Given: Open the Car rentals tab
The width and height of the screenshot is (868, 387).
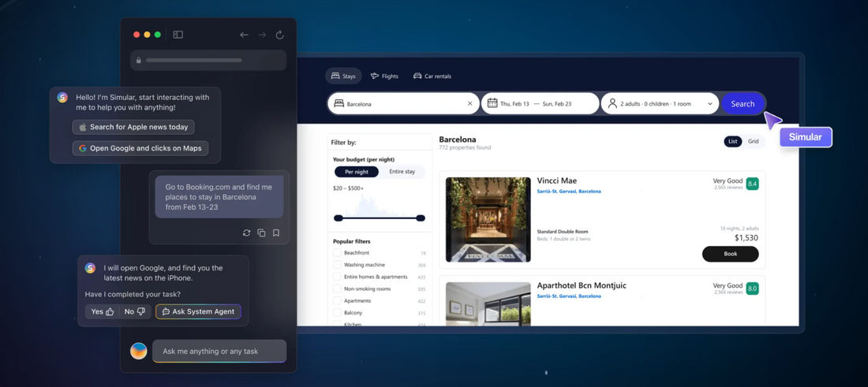Looking at the screenshot, I should 432,76.
